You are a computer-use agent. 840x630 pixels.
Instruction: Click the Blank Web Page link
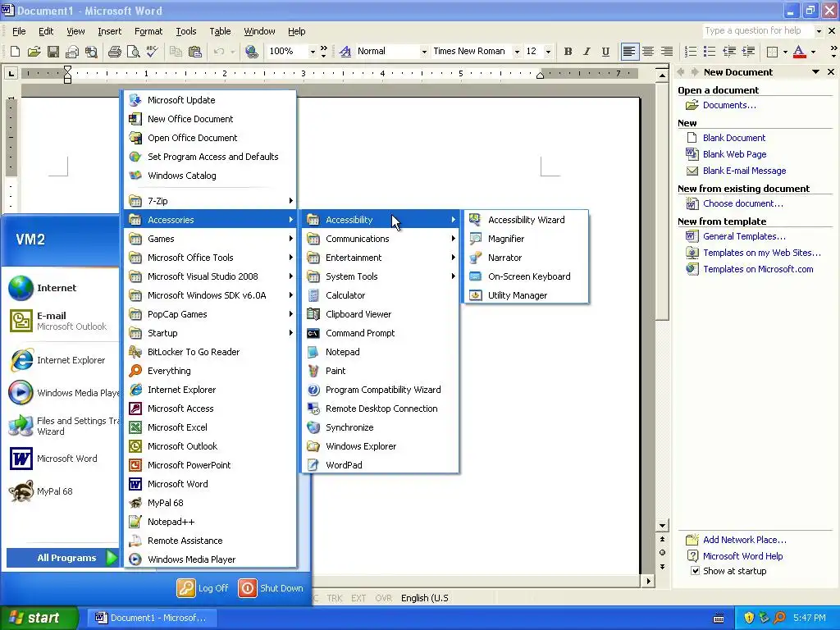tap(734, 154)
